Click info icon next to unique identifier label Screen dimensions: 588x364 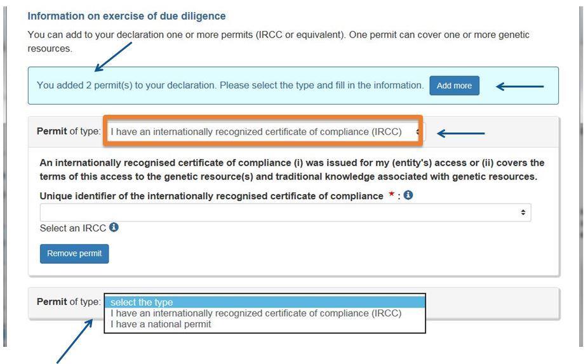click(408, 195)
